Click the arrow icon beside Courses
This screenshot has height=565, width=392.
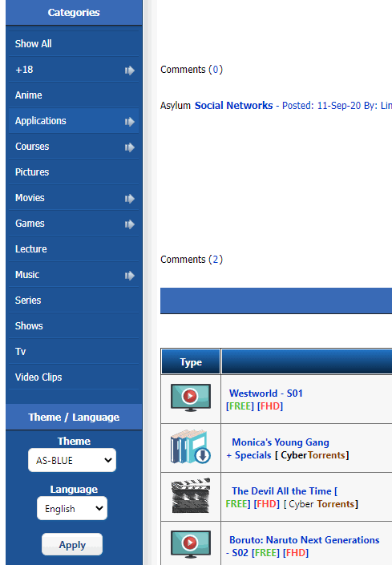[x=130, y=147]
